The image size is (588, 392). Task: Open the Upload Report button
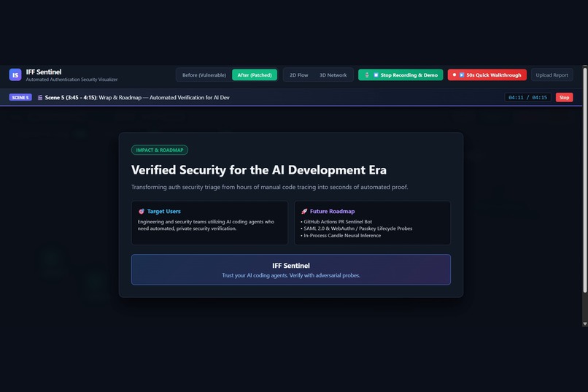552,75
